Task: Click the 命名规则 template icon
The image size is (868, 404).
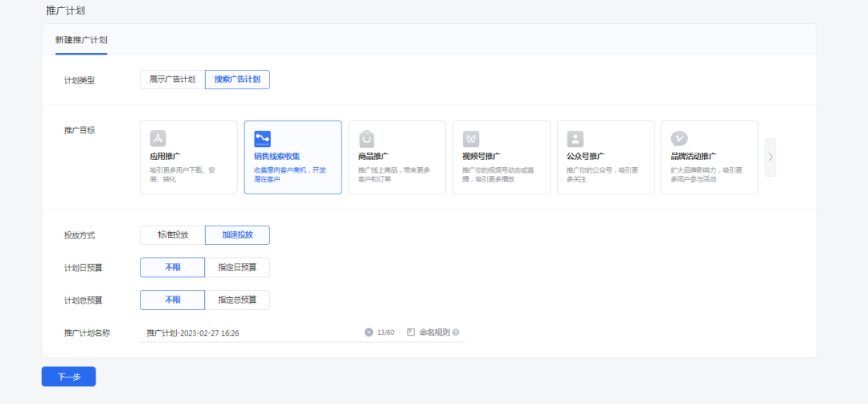Action: tap(411, 332)
